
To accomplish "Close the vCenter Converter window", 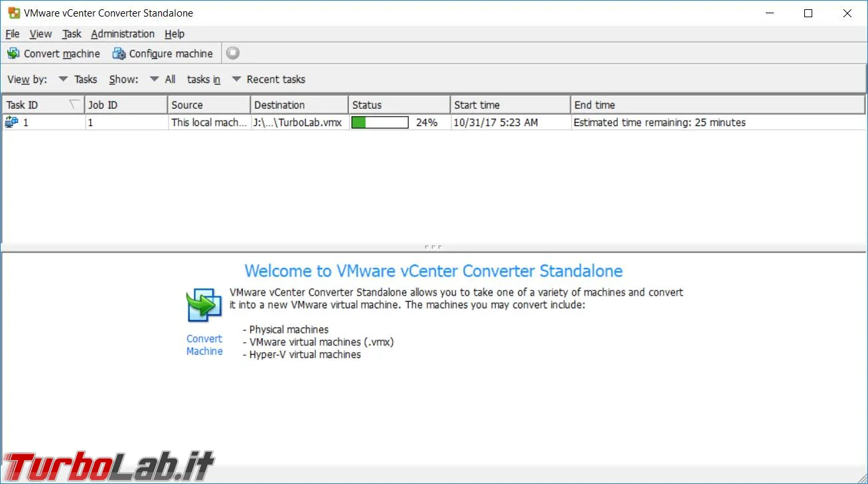I will coord(847,13).
